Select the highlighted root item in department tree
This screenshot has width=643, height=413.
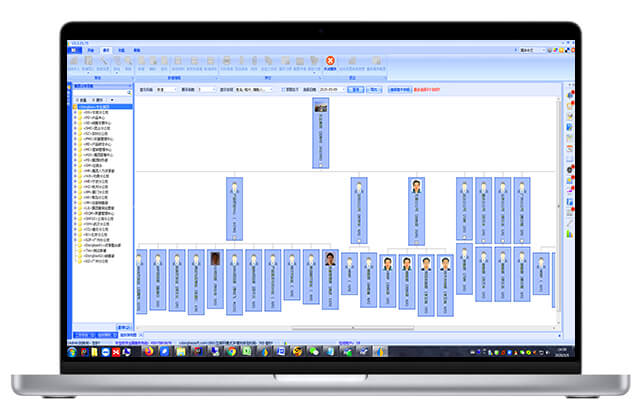[x=99, y=106]
